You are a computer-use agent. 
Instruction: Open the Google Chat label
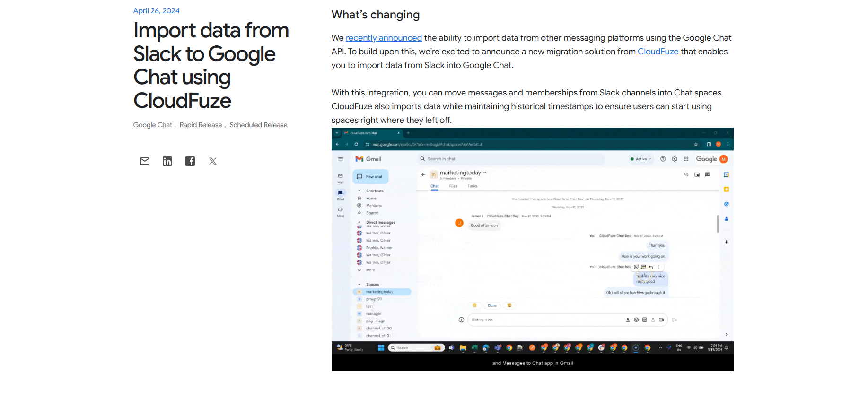click(152, 125)
